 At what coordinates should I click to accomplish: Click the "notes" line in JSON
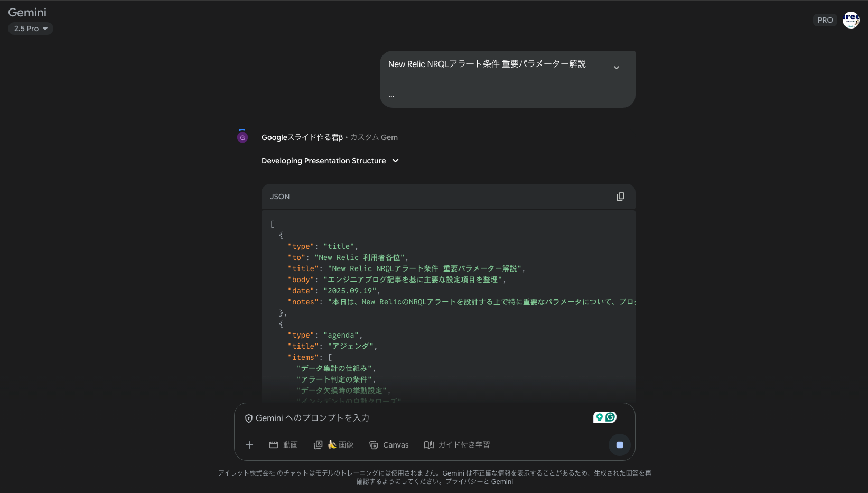pyautogui.click(x=461, y=302)
